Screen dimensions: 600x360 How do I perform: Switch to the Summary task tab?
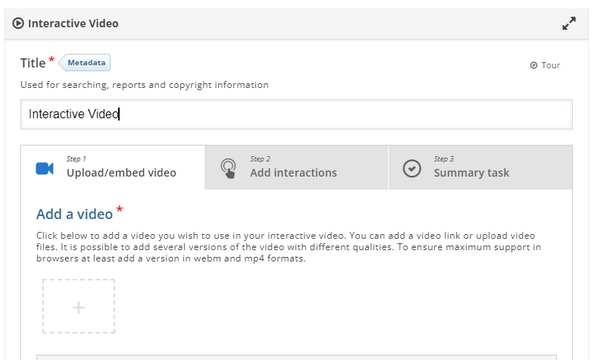481,168
